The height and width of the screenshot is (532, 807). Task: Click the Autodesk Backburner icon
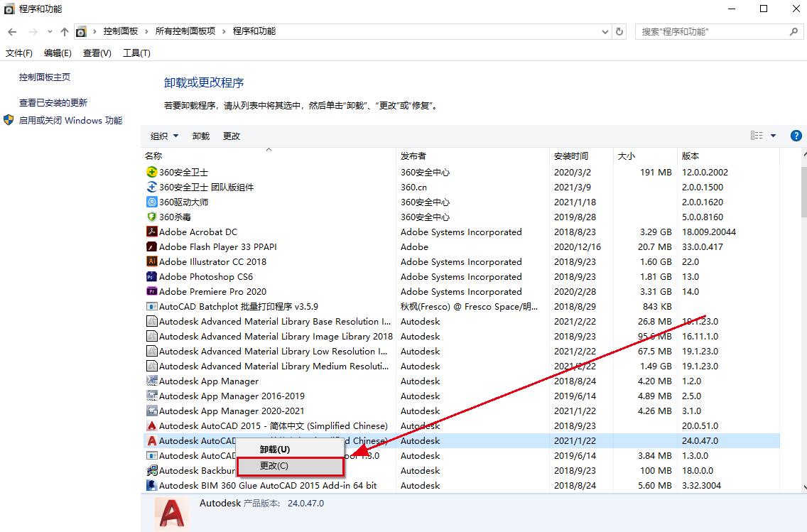[152, 470]
